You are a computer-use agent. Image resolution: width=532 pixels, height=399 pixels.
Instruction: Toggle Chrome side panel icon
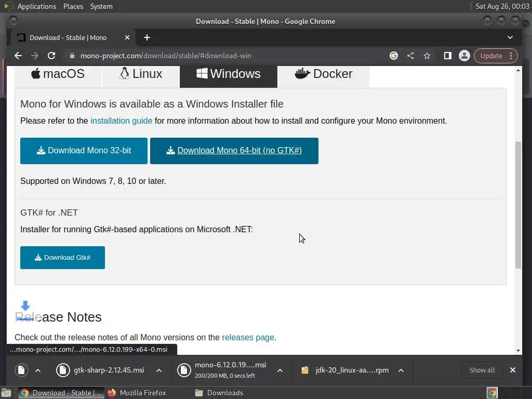click(x=447, y=56)
